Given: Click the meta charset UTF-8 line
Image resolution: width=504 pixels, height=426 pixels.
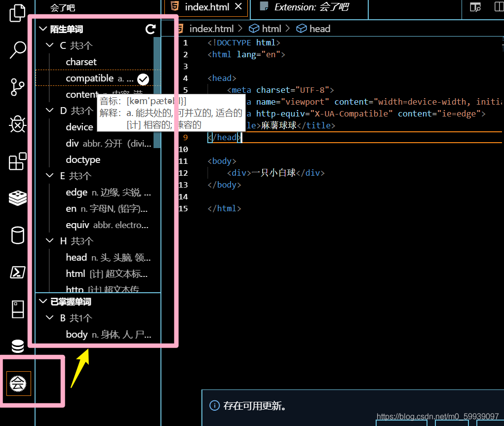Looking at the screenshot, I should click(280, 90).
